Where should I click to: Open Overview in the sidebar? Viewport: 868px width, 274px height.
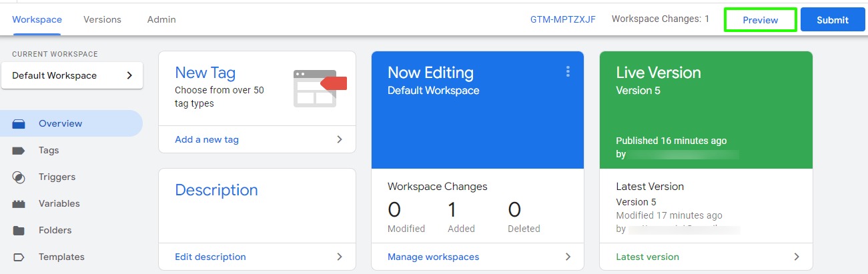(x=71, y=123)
